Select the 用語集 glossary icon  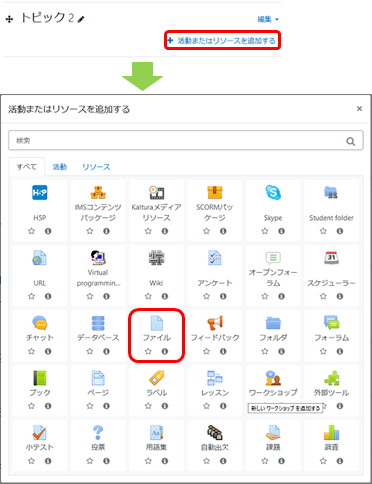coord(156,433)
